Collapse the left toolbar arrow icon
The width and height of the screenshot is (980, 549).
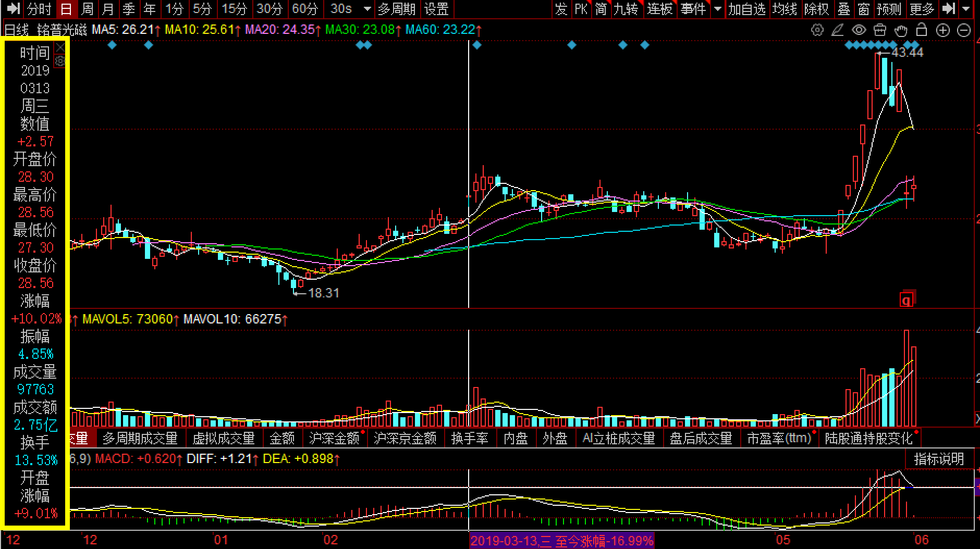(13, 9)
